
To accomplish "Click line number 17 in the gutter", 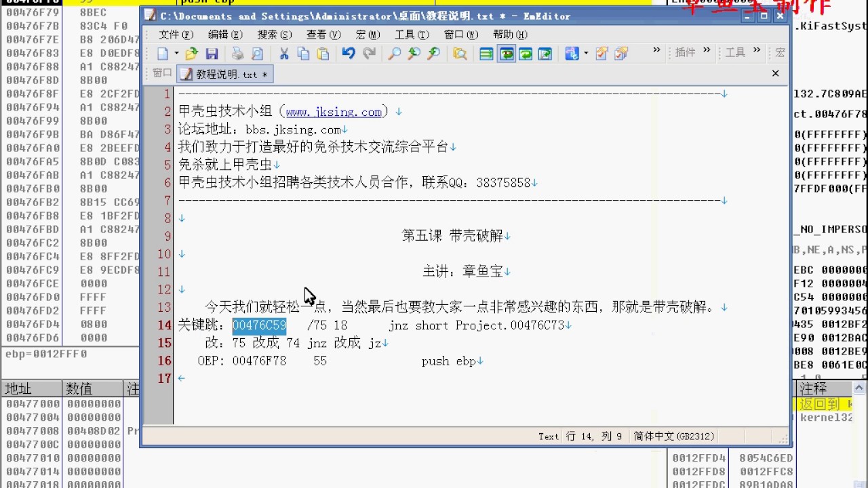I will point(164,378).
